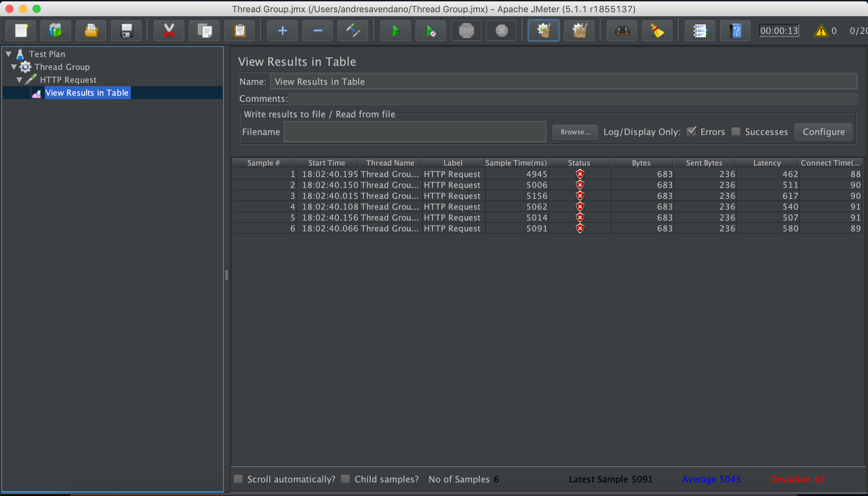Click the floppy disk Save icon
Screen dimensions: 868x496
[126, 31]
